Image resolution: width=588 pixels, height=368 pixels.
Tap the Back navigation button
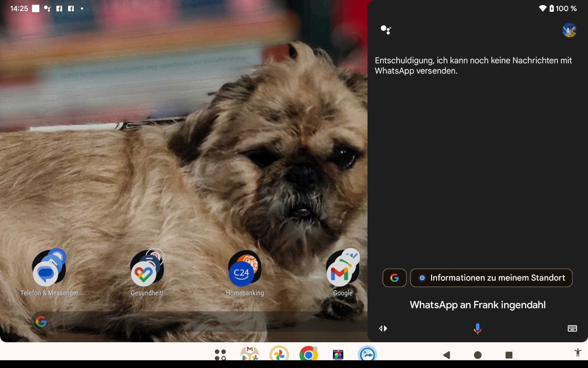tap(447, 355)
